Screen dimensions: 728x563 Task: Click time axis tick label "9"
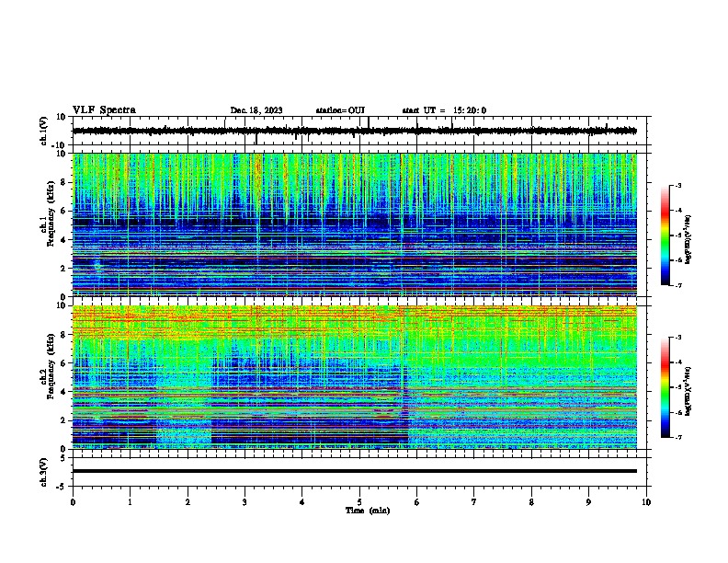coord(588,502)
